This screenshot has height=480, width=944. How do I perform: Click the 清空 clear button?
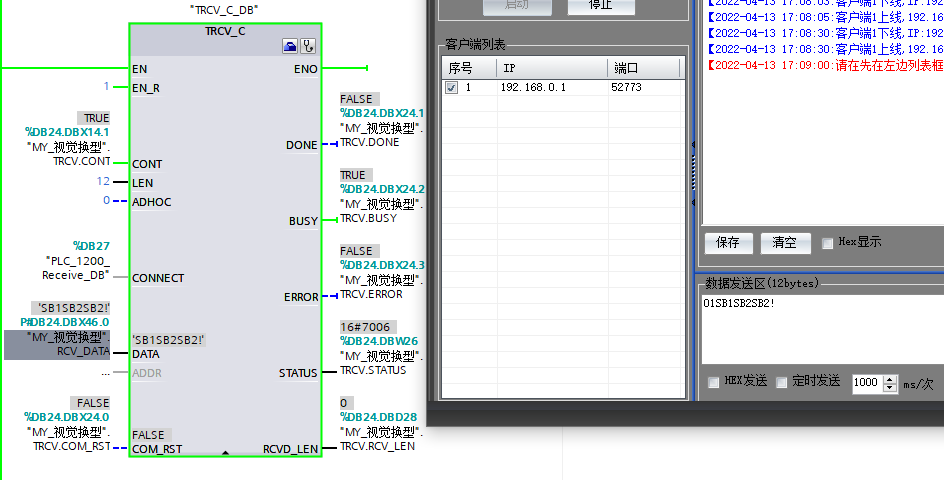tap(785, 242)
